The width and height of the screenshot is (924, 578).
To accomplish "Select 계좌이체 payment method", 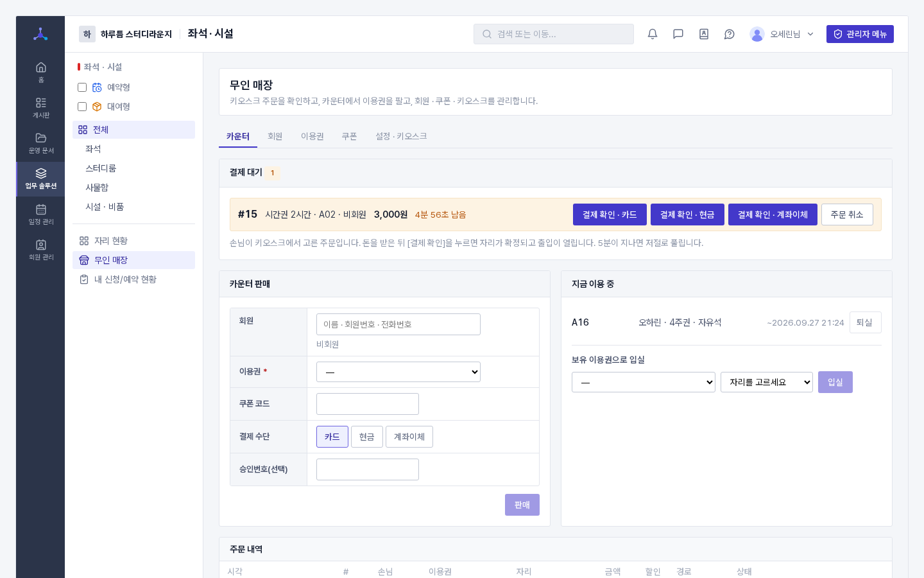I will pos(409,437).
